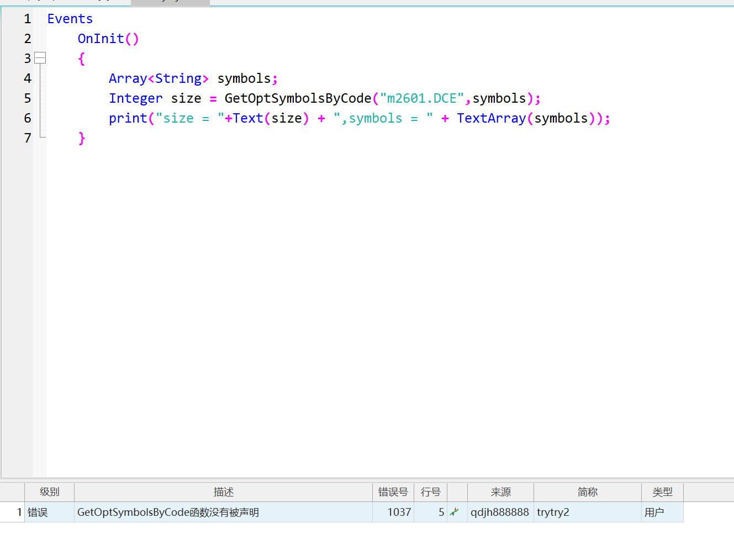
Task: Place cursor on the Events keyword
Action: coord(70,19)
